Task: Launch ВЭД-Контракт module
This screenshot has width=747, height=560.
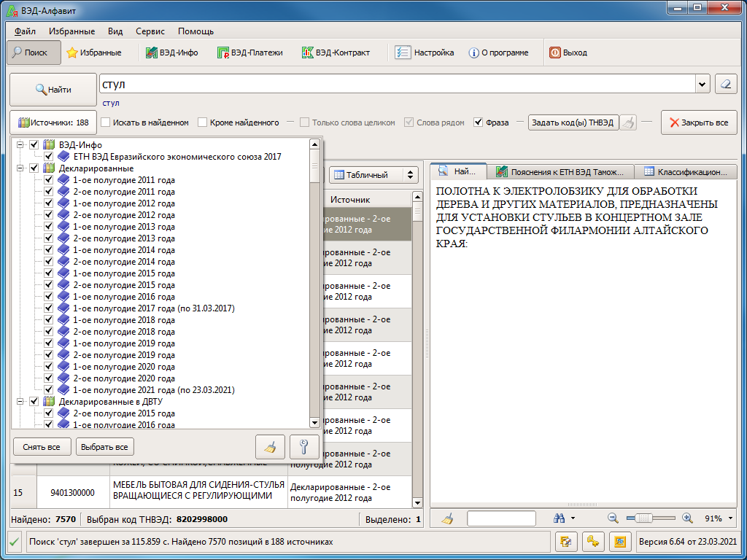Action: click(336, 52)
